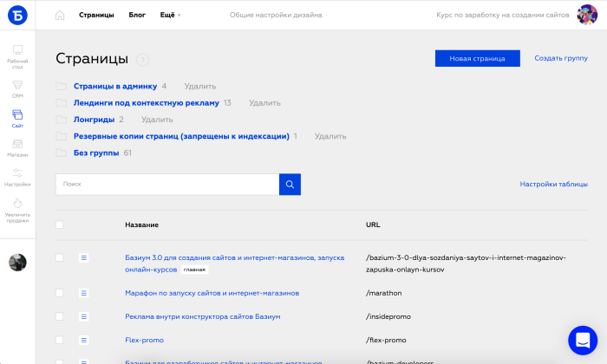Click the Bazium logo icon
Viewport: 607px width, 364px height.
tap(17, 15)
